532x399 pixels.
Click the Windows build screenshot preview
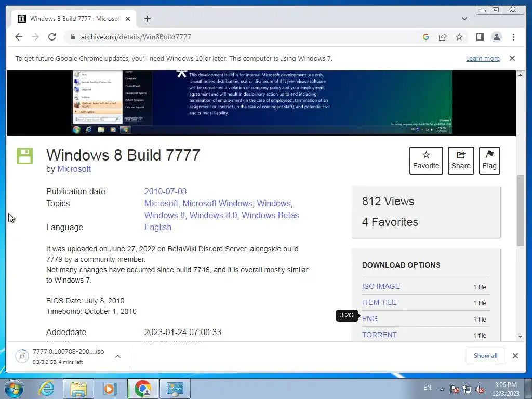tap(262, 102)
